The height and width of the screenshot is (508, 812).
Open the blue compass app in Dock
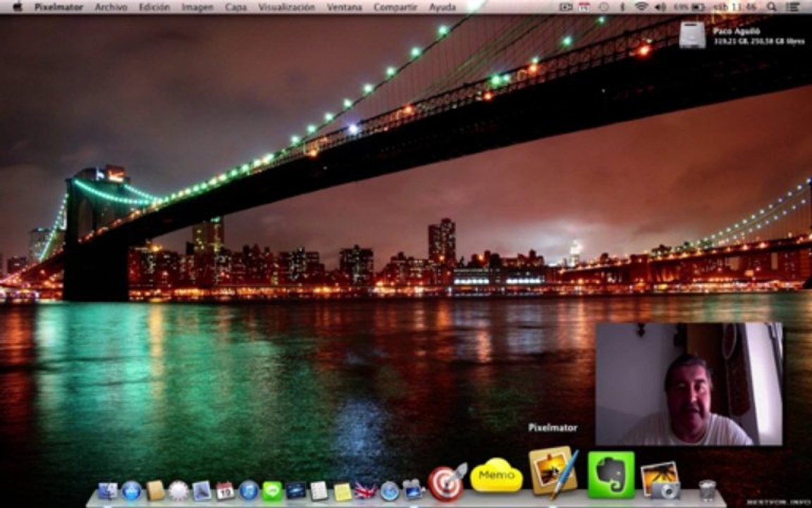tap(389, 491)
